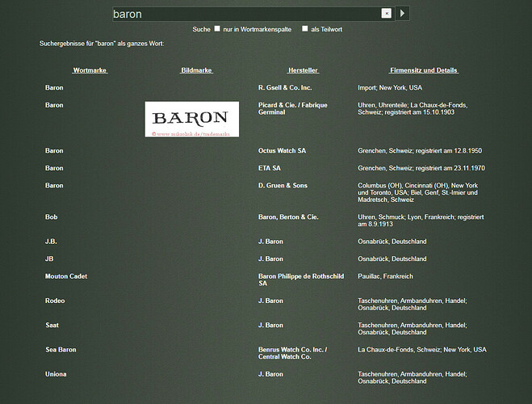Click the 'Suchergebnisse für "baron"' heading text
Screen dimensions: 532x404
click(x=102, y=44)
